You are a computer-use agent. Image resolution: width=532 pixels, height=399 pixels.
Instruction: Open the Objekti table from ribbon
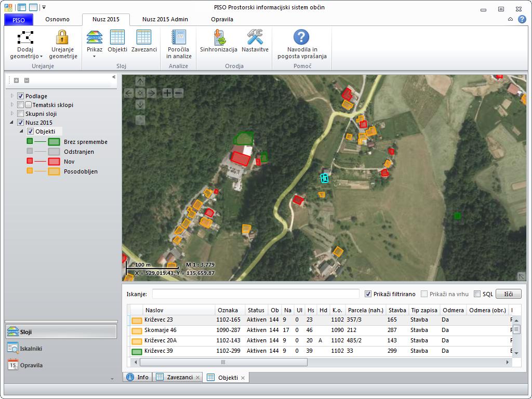click(x=117, y=38)
